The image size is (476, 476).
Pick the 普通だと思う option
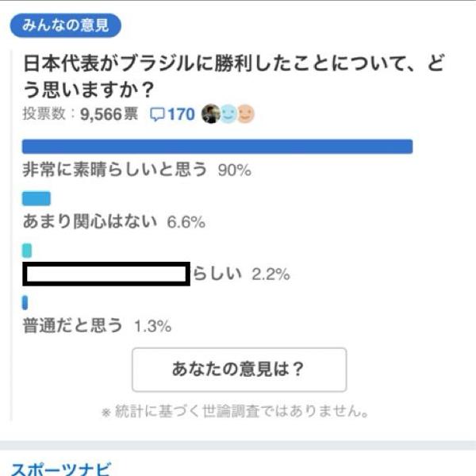[73, 325]
